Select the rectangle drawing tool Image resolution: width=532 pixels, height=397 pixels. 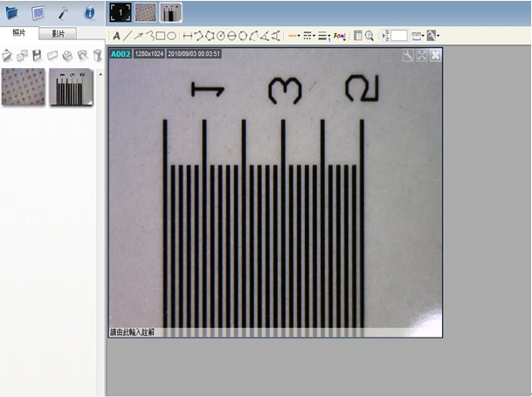pyautogui.click(x=160, y=36)
